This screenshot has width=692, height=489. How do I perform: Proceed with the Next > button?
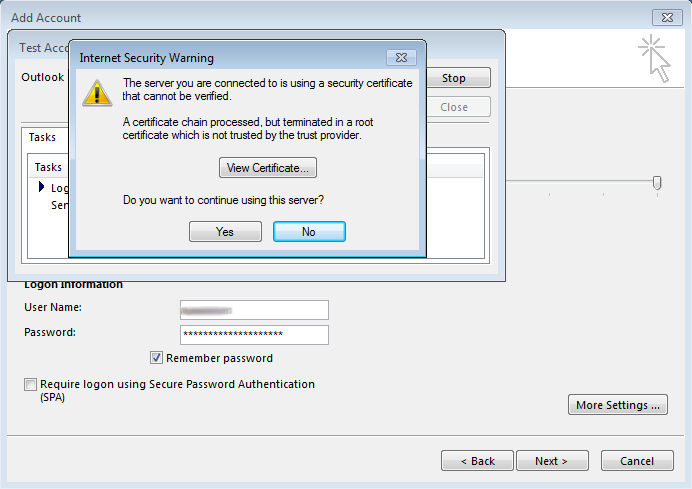pyautogui.click(x=551, y=461)
